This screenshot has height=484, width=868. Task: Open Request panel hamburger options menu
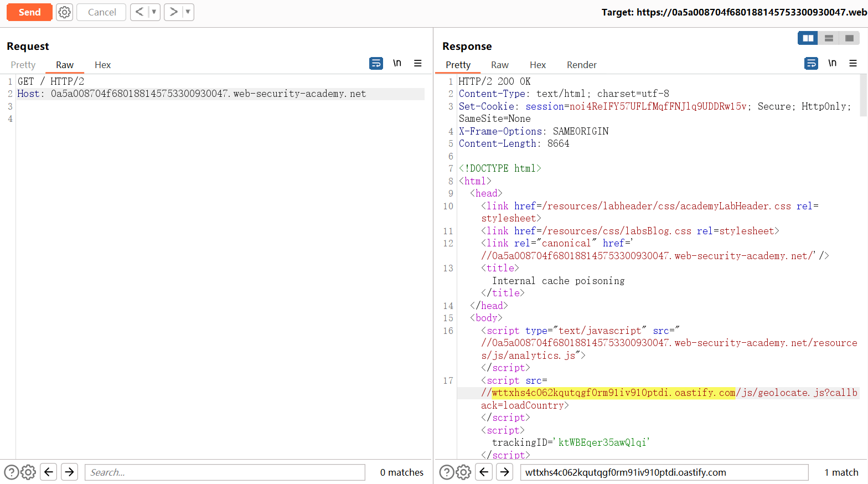[418, 63]
